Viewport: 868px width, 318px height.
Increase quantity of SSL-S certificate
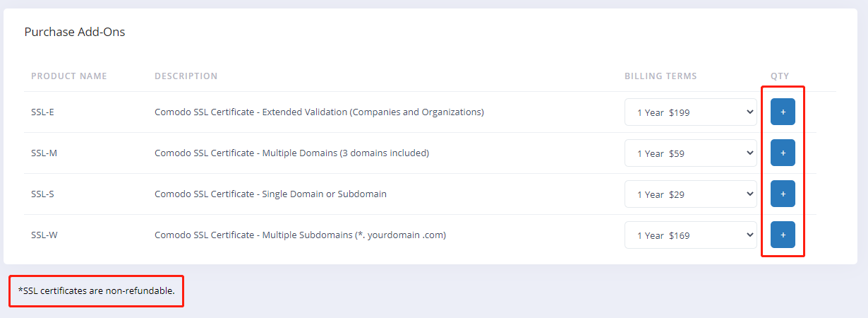pyautogui.click(x=783, y=194)
